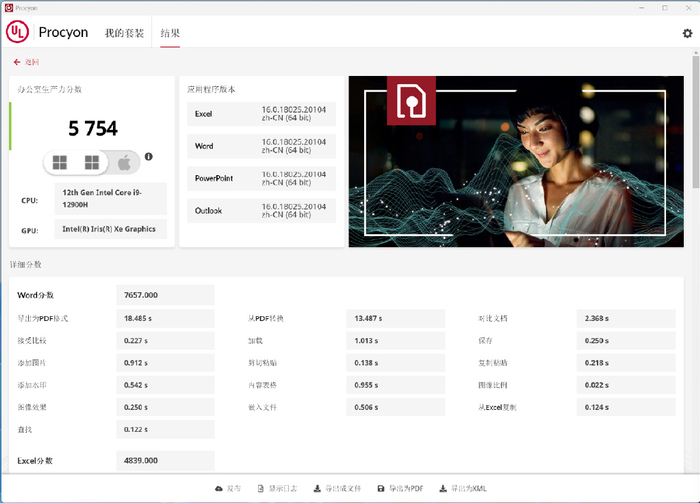
Task: Click the CPU value 12th Gen Intel Core i9-12900H
Action: click(111, 199)
